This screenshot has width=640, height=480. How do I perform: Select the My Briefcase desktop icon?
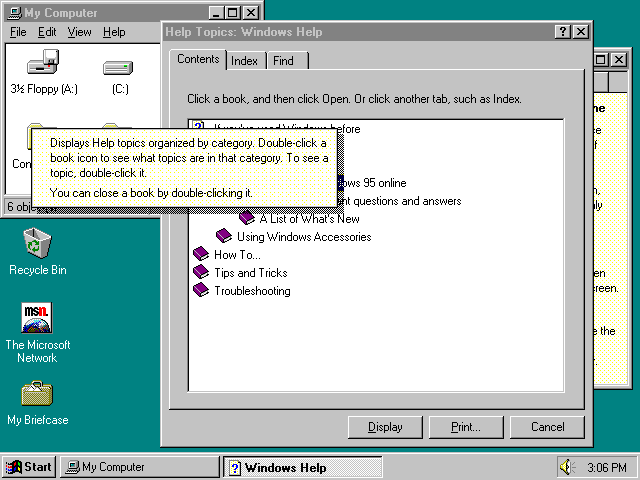(x=37, y=393)
